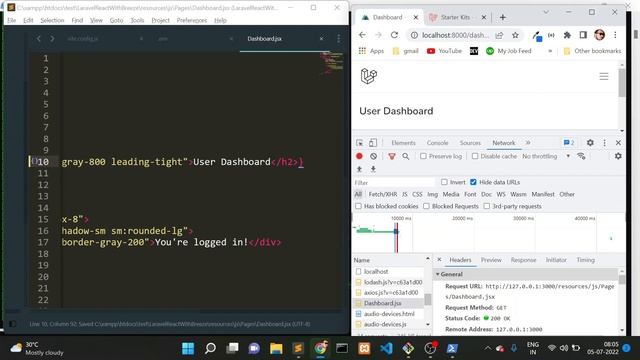Collapse the General headers section
The height and width of the screenshot is (360, 640).
pyautogui.click(x=438, y=274)
